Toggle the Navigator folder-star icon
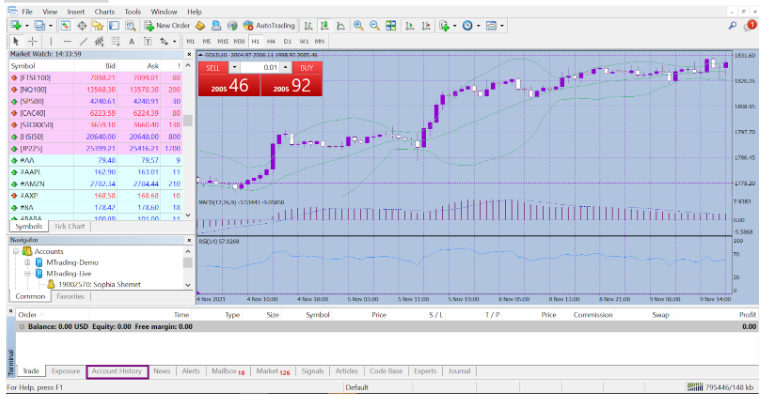The width and height of the screenshot is (769, 403). [x=98, y=25]
